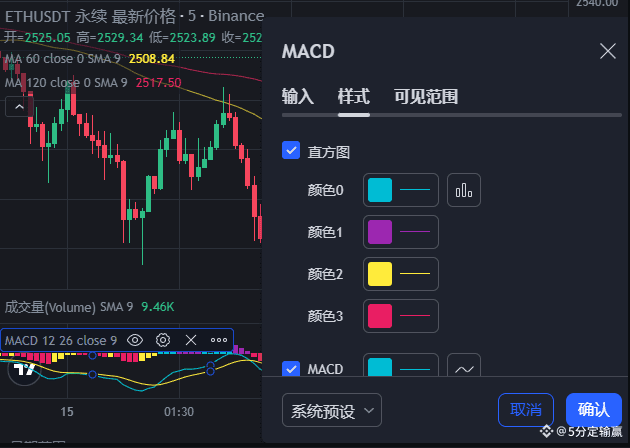The width and height of the screenshot is (630, 448).
Task: Uncheck the 直方图 checkbox
Action: [291, 150]
